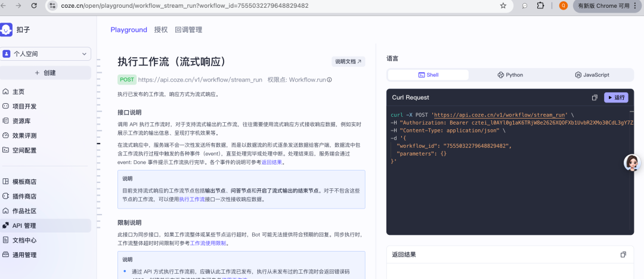Select JavaScript as code language
Viewport: 644px width, 279px height.
click(x=592, y=75)
